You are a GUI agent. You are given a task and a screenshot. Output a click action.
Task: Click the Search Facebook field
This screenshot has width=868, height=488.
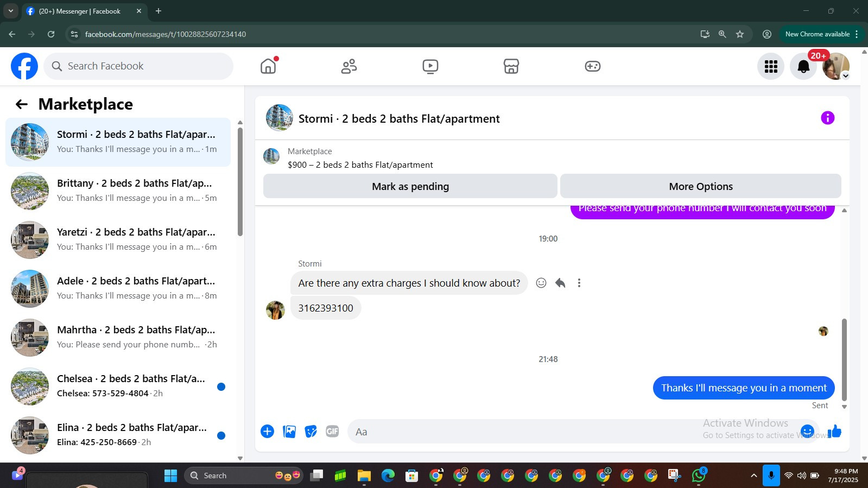point(138,66)
